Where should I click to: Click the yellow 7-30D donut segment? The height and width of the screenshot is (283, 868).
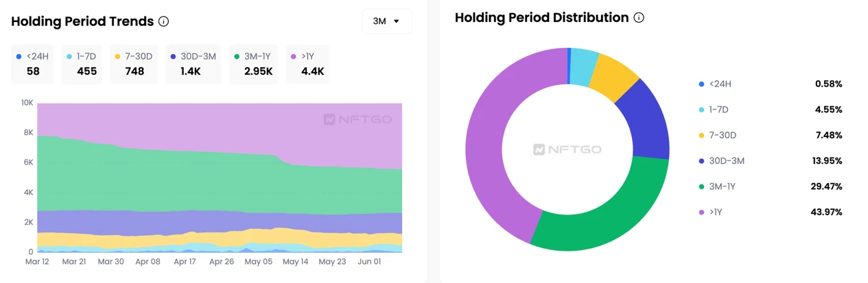coord(613,74)
